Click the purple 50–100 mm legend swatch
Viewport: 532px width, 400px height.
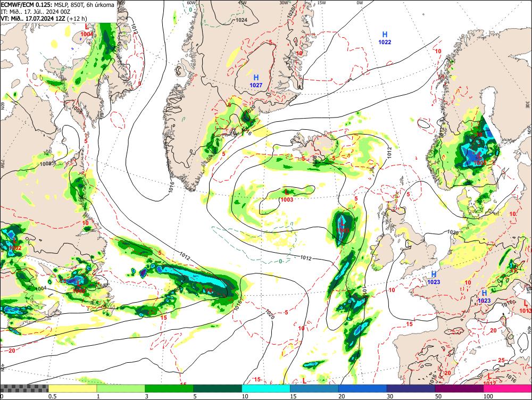coord(460,388)
